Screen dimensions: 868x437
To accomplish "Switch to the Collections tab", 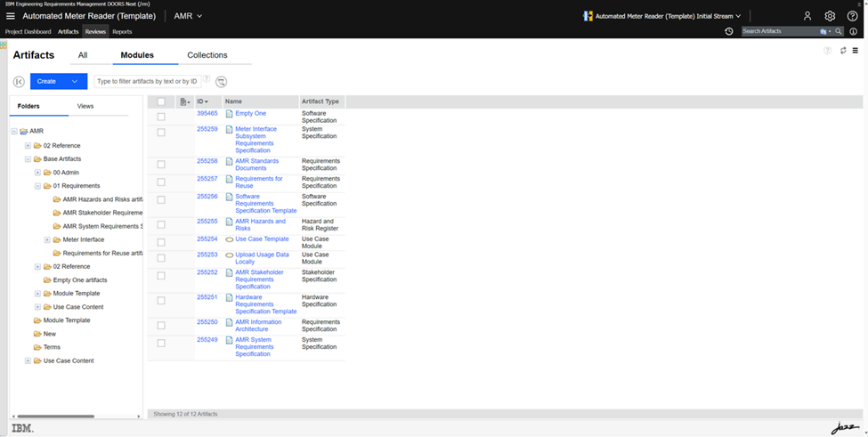I will 207,55.
